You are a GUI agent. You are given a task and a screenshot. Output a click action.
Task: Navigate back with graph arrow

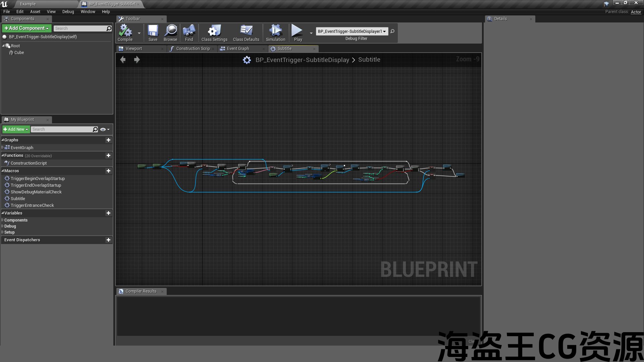pos(123,60)
